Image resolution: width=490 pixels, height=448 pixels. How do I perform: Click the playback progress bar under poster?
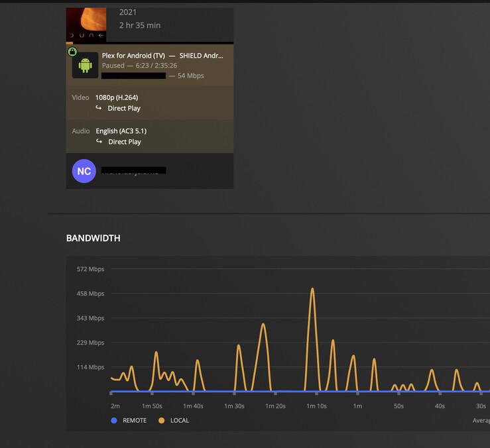pos(150,43)
